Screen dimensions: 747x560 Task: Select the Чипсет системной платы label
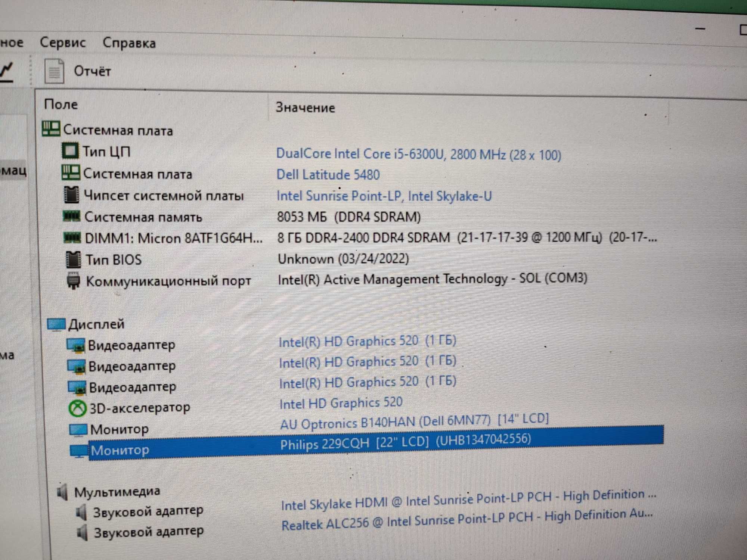pyautogui.click(x=164, y=195)
